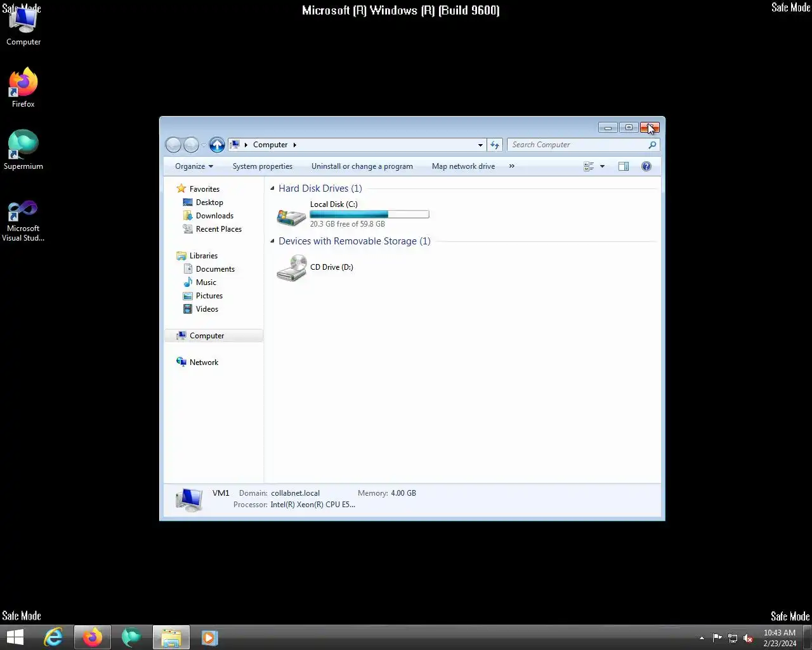Click the clock showing 10:43 AM
812x650 pixels.
780,633
